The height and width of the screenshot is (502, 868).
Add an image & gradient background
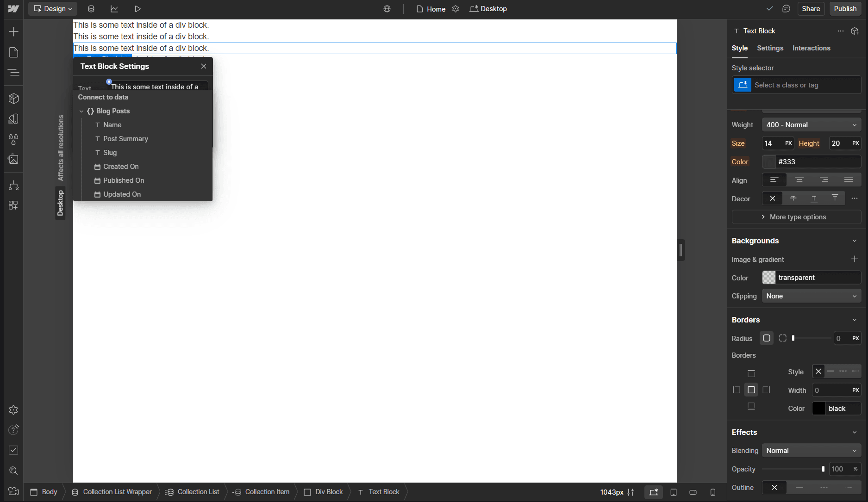pyautogui.click(x=855, y=259)
